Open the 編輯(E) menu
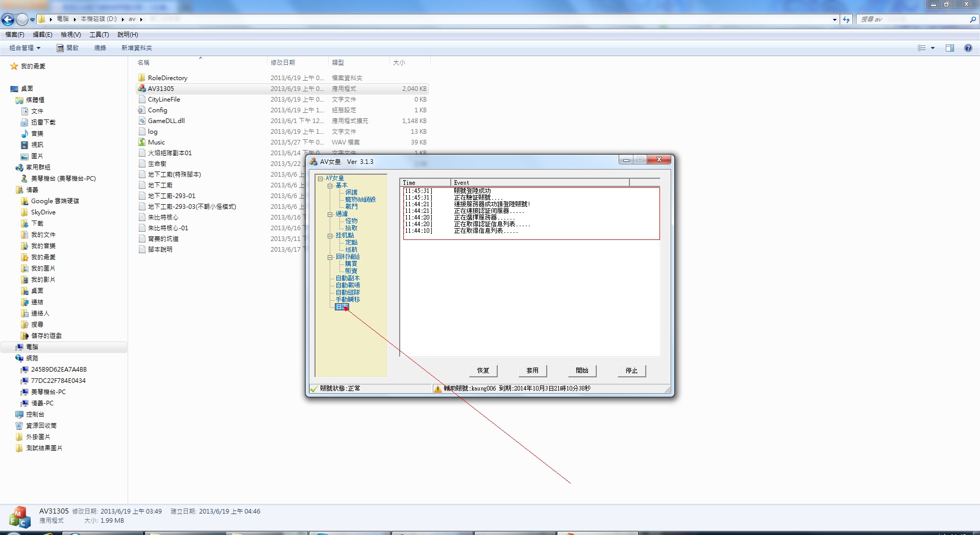Image resolution: width=980 pixels, height=535 pixels. click(x=42, y=35)
